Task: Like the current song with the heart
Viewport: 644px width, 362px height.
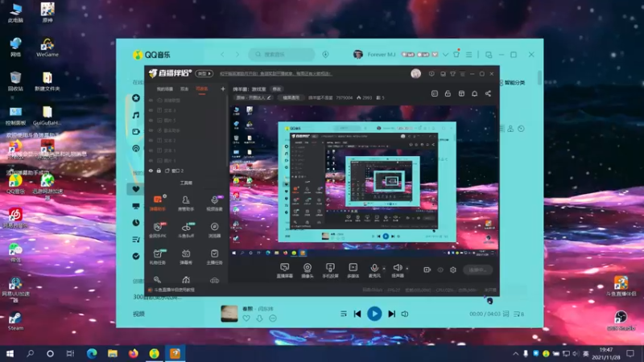Action: (x=246, y=318)
